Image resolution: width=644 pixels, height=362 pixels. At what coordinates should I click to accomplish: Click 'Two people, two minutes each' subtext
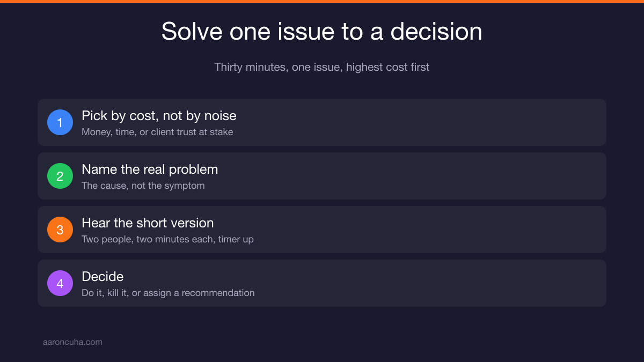pyautogui.click(x=167, y=239)
